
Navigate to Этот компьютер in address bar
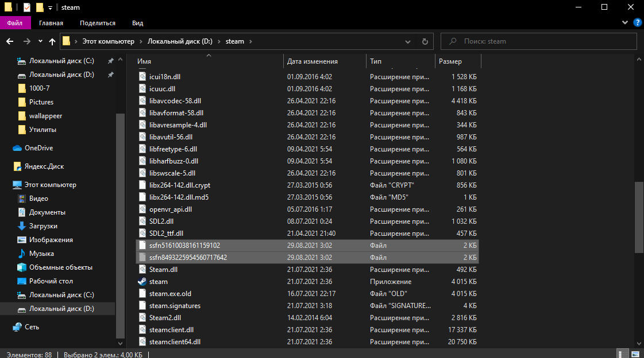(109, 41)
